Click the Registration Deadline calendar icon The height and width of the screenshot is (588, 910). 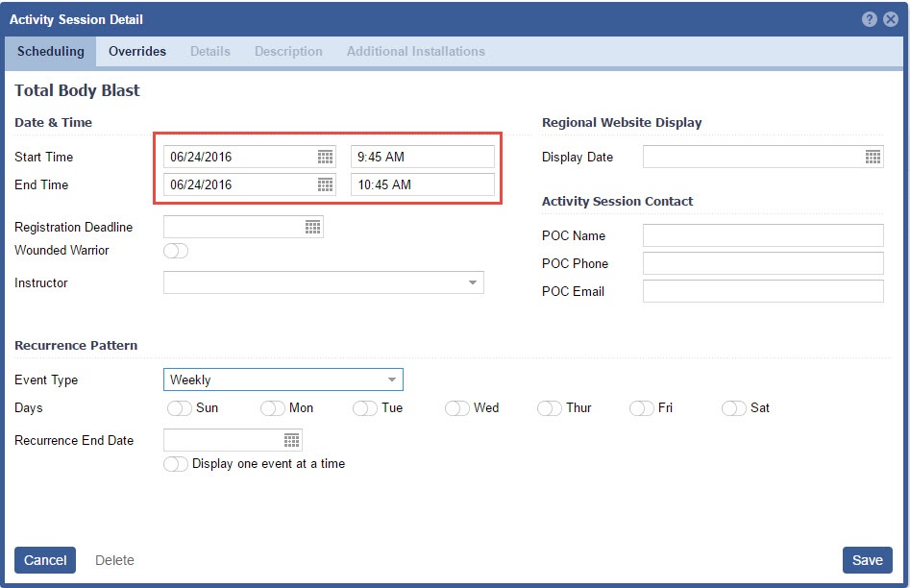pyautogui.click(x=312, y=227)
